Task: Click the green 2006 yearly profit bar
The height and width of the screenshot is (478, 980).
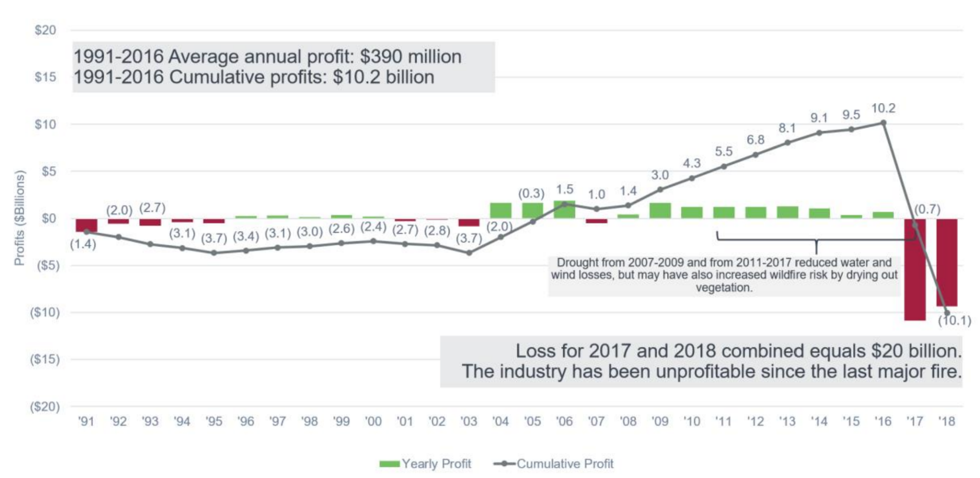Action: click(x=564, y=209)
